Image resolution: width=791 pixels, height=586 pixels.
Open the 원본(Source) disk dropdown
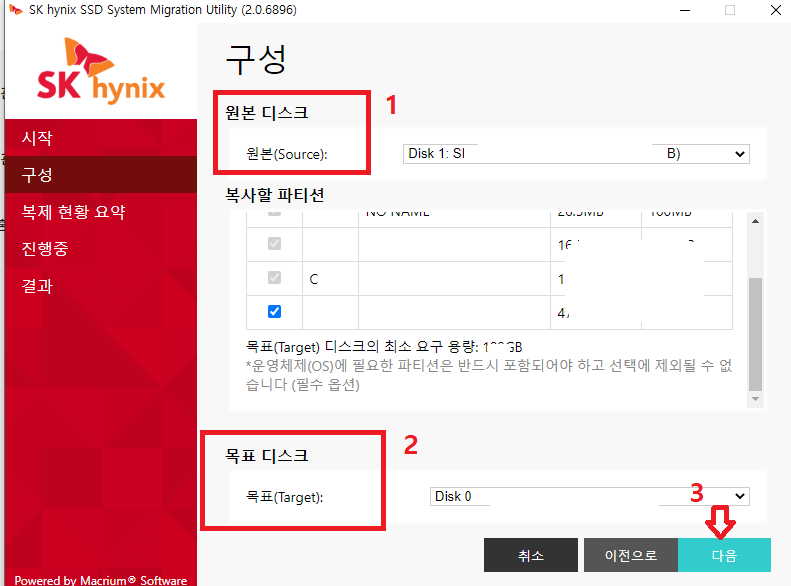point(576,154)
